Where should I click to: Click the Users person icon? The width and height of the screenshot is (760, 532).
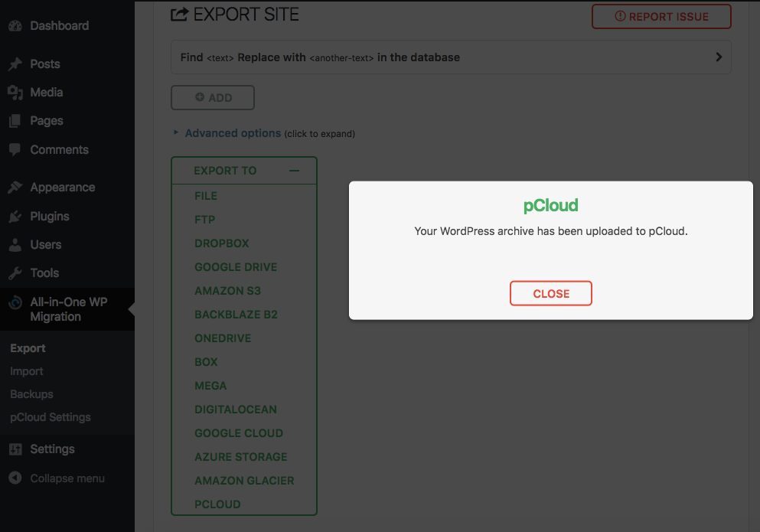tap(15, 245)
